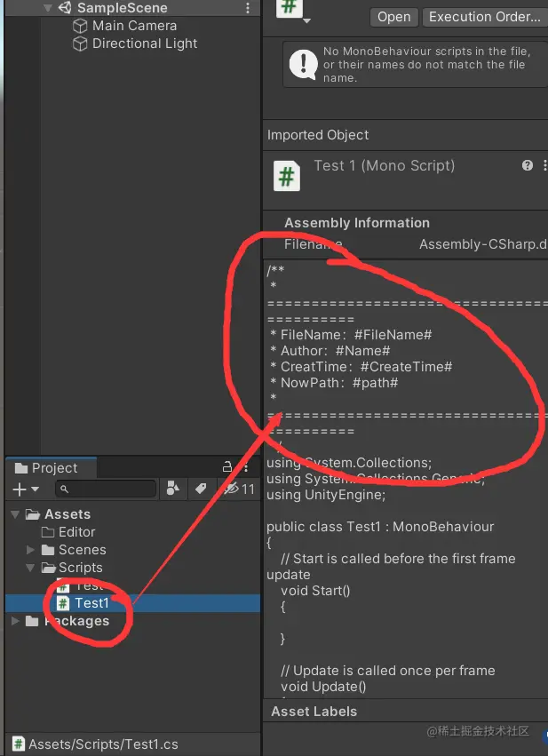Image resolution: width=548 pixels, height=756 pixels.
Task: Open the Execution Order settings
Action: click(485, 17)
